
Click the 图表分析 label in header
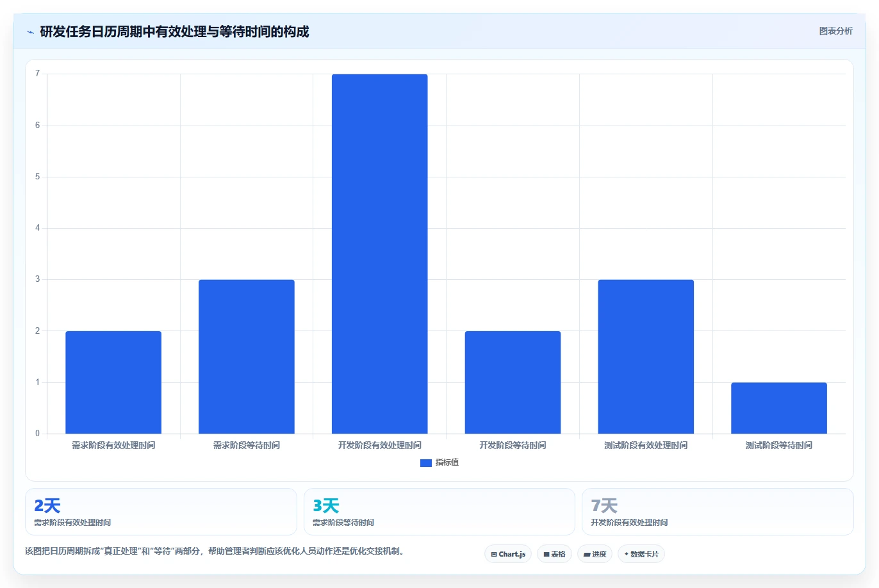click(835, 31)
